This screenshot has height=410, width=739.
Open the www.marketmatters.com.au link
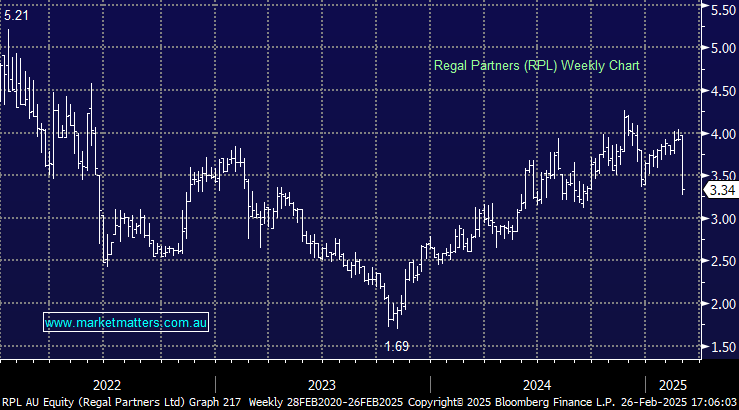point(126,323)
